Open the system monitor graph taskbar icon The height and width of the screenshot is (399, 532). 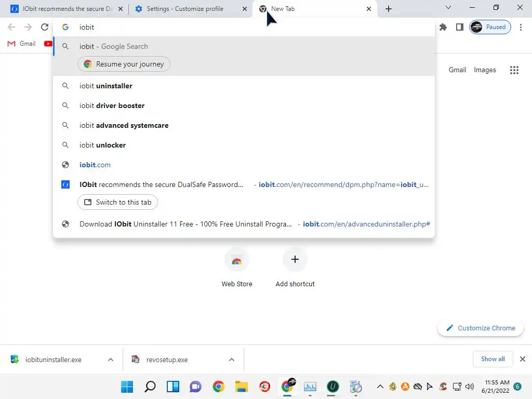tap(310, 387)
